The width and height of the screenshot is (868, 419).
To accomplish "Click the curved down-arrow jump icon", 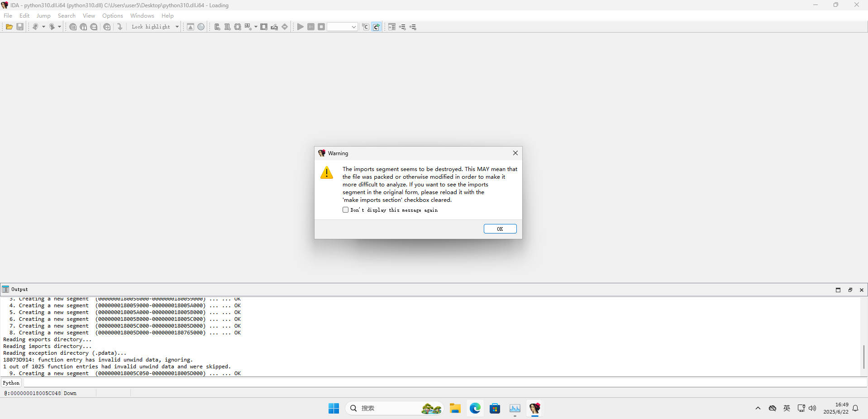I will tap(119, 27).
